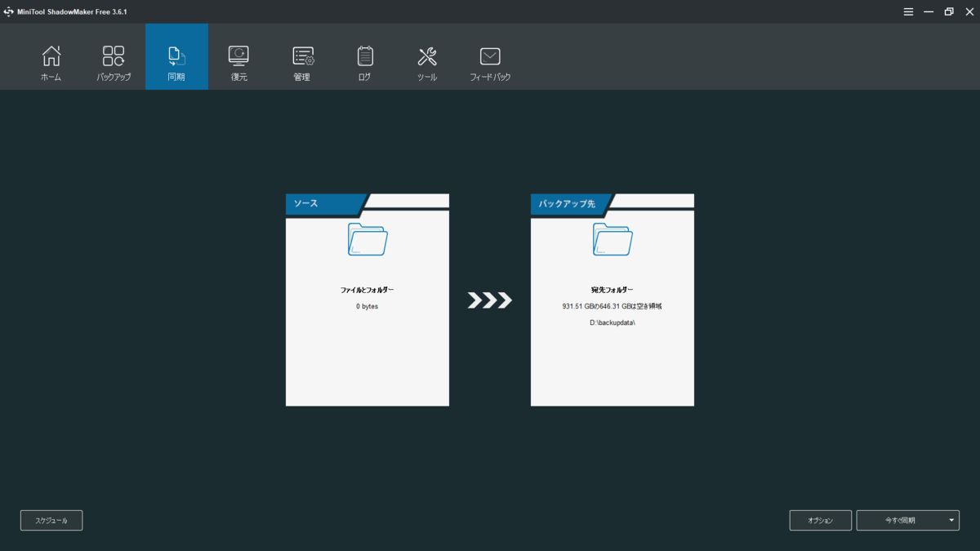This screenshot has width=980, height=551.
Task: Restore down the ShadowMaker window
Action: tap(949, 11)
